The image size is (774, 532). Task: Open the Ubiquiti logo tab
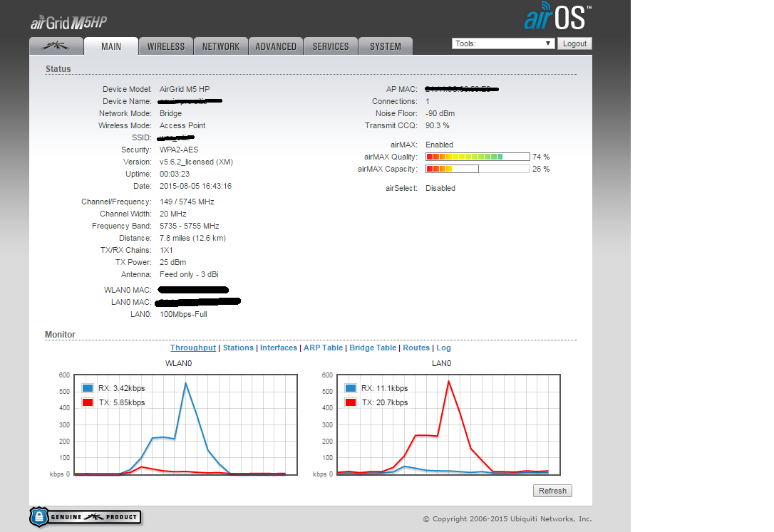pyautogui.click(x=56, y=46)
